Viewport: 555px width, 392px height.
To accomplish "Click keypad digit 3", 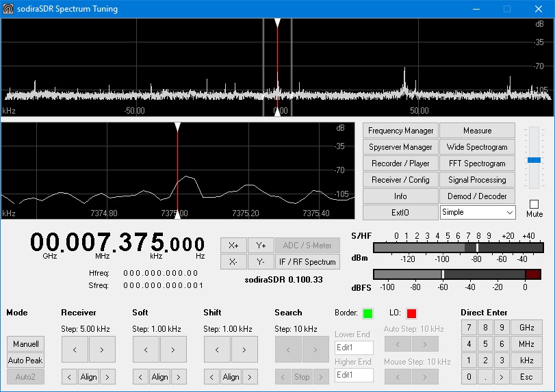I will tap(502, 360).
